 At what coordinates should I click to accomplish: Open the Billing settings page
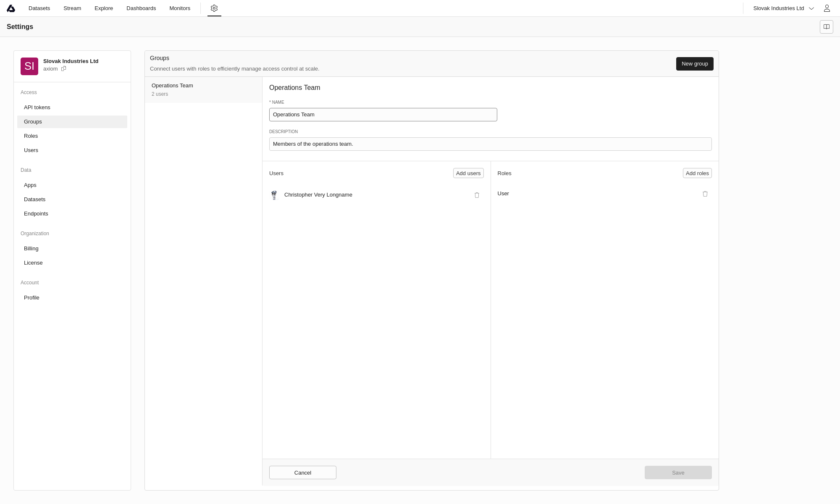(31, 249)
